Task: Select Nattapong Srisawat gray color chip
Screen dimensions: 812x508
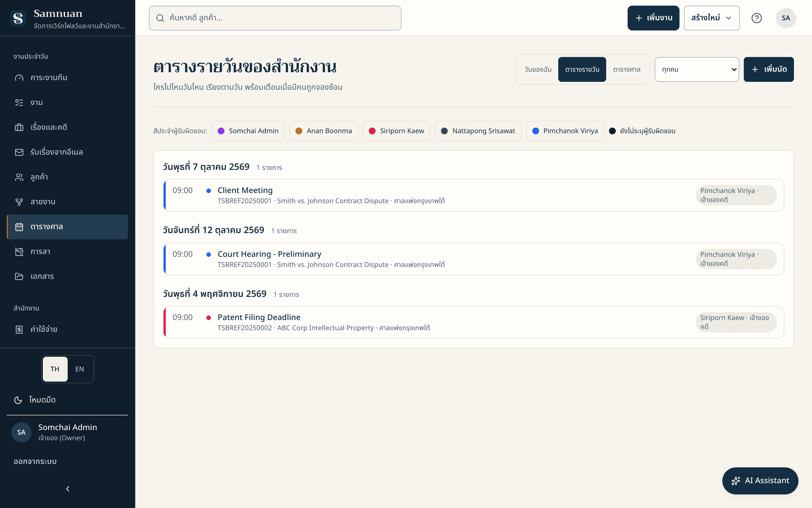Action: [478, 131]
